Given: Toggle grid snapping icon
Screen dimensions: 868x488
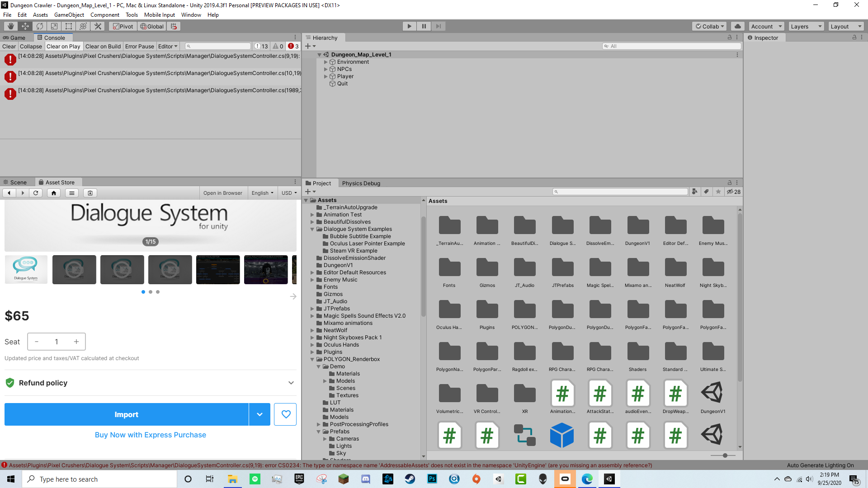Looking at the screenshot, I should click(x=174, y=26).
